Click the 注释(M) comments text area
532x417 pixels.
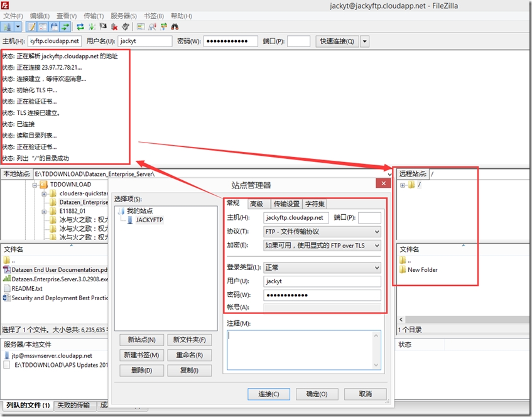pyautogui.click(x=304, y=350)
